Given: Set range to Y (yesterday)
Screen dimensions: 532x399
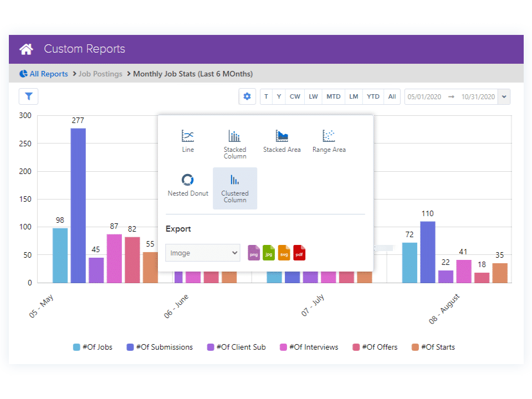Looking at the screenshot, I should pos(279,96).
